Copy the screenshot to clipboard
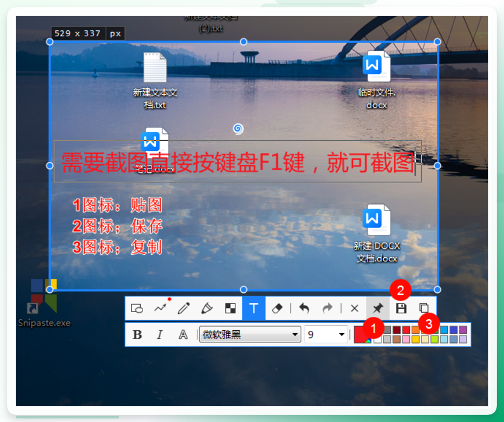 click(x=424, y=309)
